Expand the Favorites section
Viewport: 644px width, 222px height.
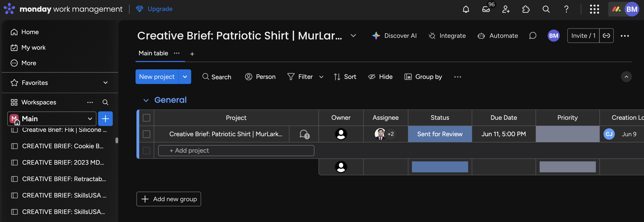pyautogui.click(x=105, y=83)
